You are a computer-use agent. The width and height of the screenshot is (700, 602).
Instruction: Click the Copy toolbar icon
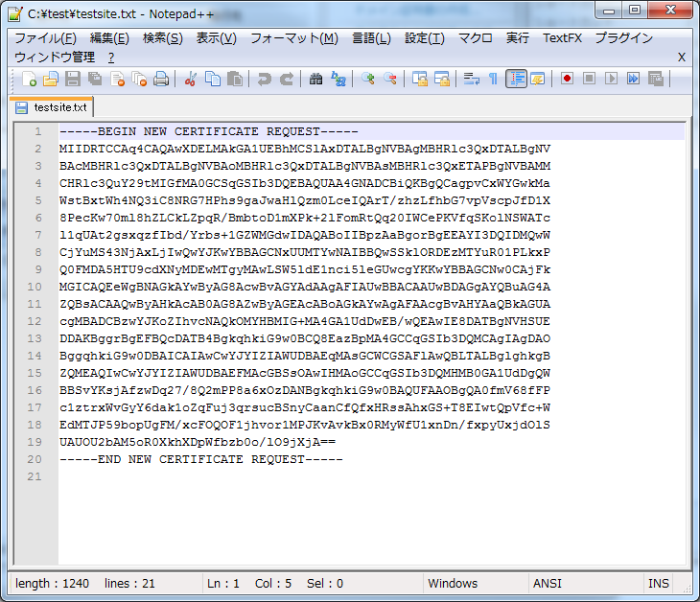click(213, 79)
